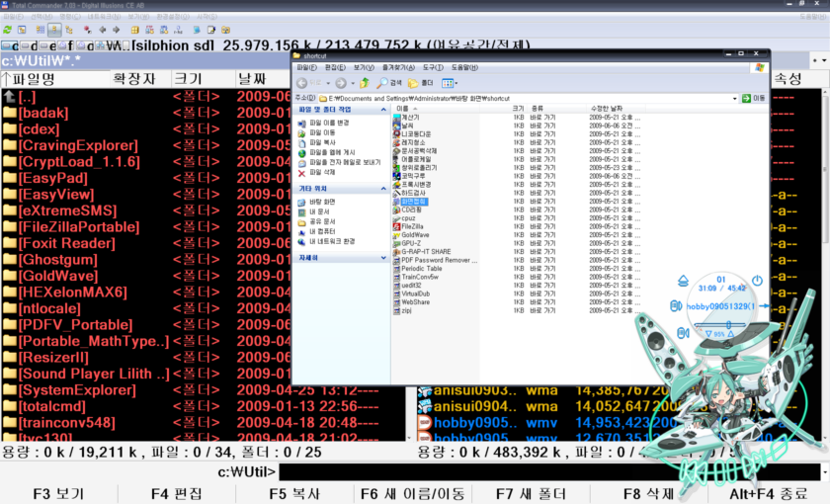Click the Folders (폴더) button in shortcut window
Screen dimensions: 830x504
(421, 83)
